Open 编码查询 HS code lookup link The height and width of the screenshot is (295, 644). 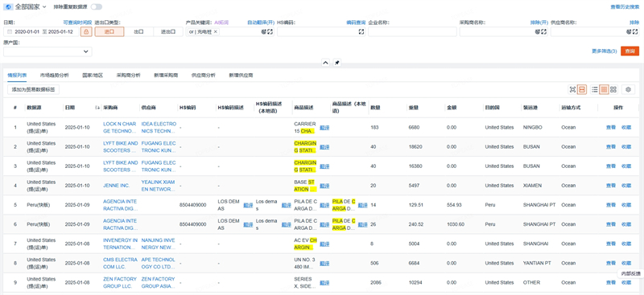click(356, 23)
